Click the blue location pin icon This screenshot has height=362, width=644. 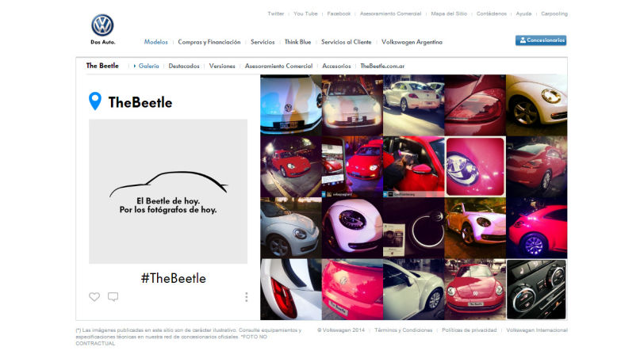click(95, 101)
